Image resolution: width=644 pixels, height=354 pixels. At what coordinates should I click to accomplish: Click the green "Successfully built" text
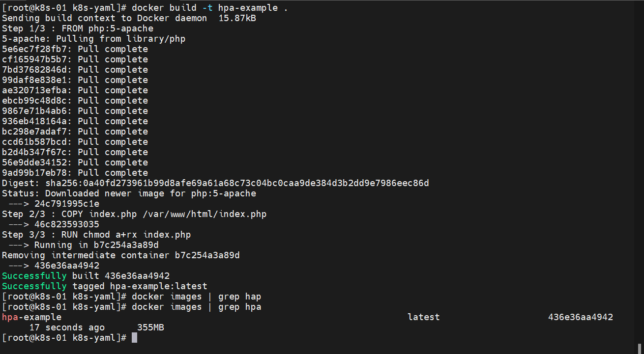click(34, 276)
